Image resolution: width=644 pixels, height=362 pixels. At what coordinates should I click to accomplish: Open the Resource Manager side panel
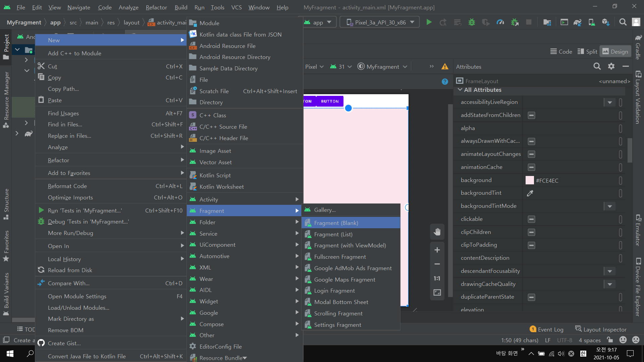[6, 100]
